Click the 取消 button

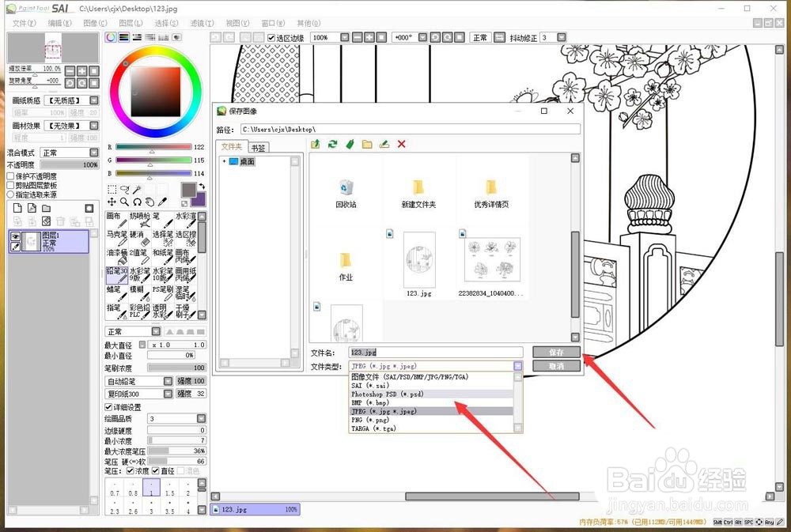[556, 366]
